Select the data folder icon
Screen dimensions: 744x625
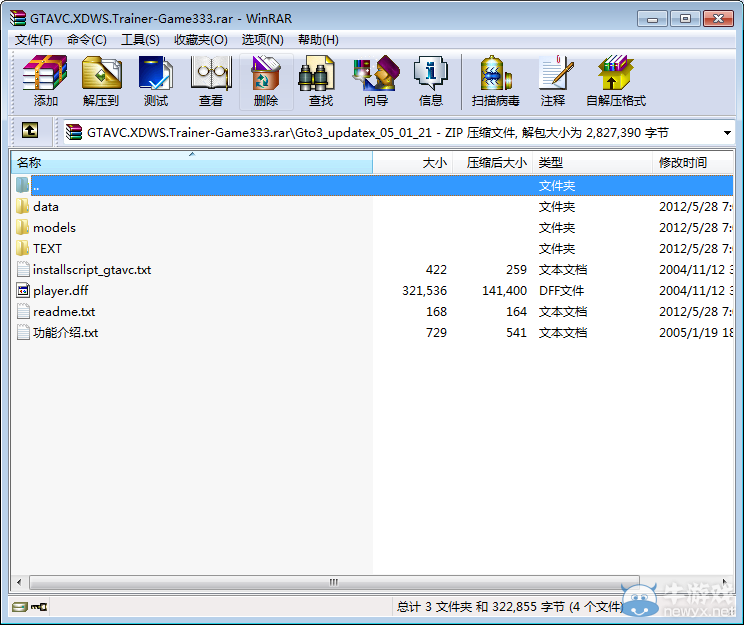coord(22,206)
